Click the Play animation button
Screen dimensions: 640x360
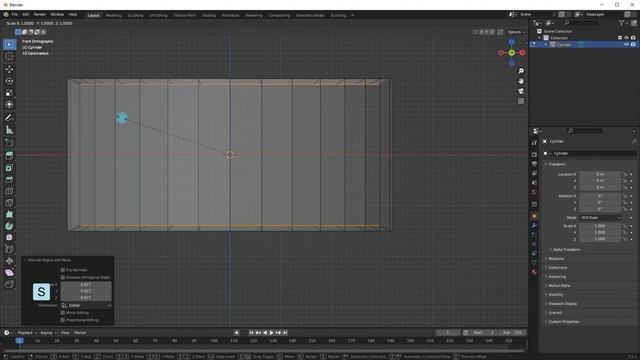(271, 333)
